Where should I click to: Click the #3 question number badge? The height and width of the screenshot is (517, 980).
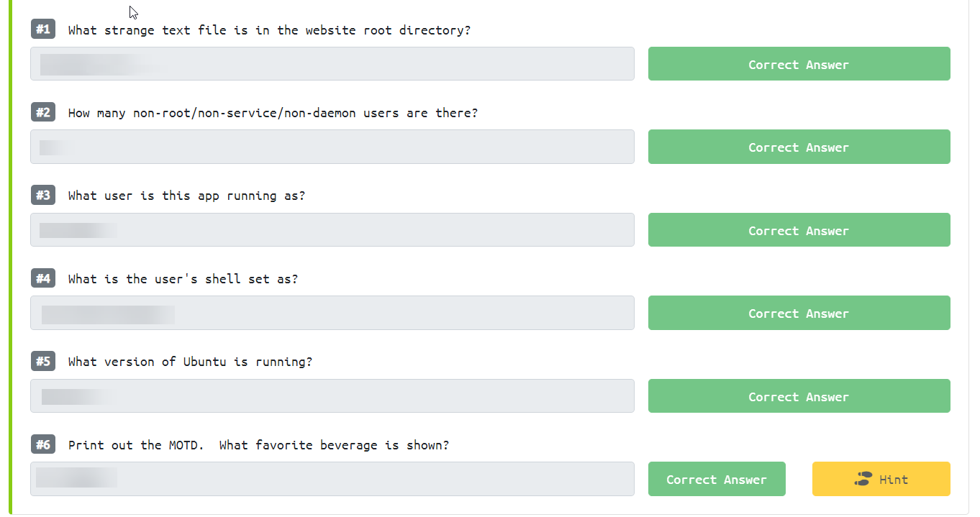click(x=43, y=195)
